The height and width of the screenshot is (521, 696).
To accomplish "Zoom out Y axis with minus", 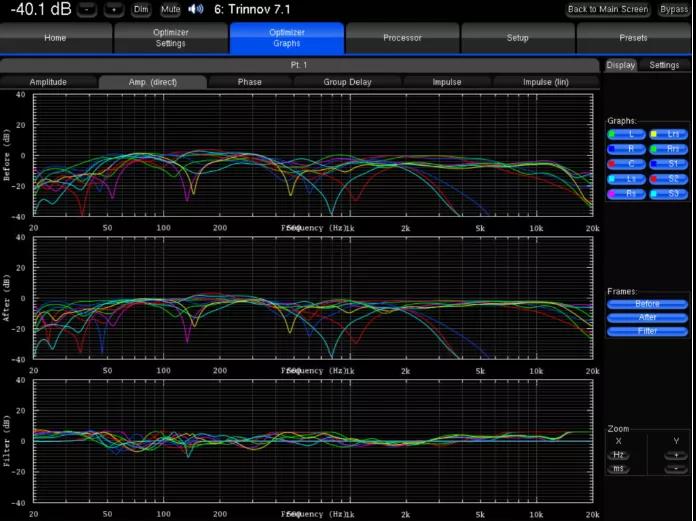I will (676, 469).
